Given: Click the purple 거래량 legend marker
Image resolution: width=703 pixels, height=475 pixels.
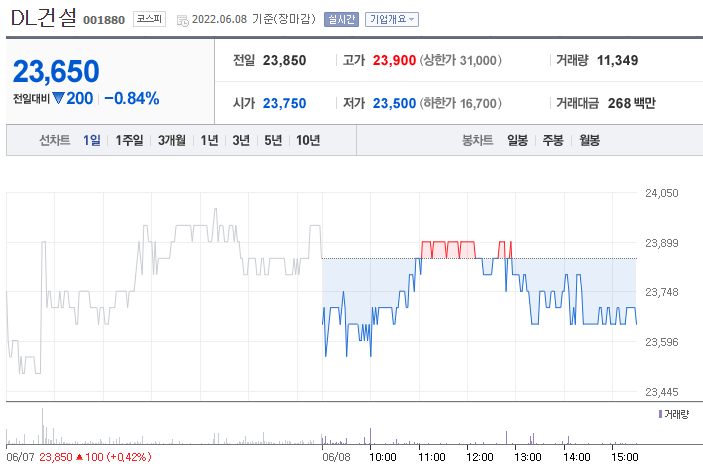Looking at the screenshot, I should coord(660,414).
